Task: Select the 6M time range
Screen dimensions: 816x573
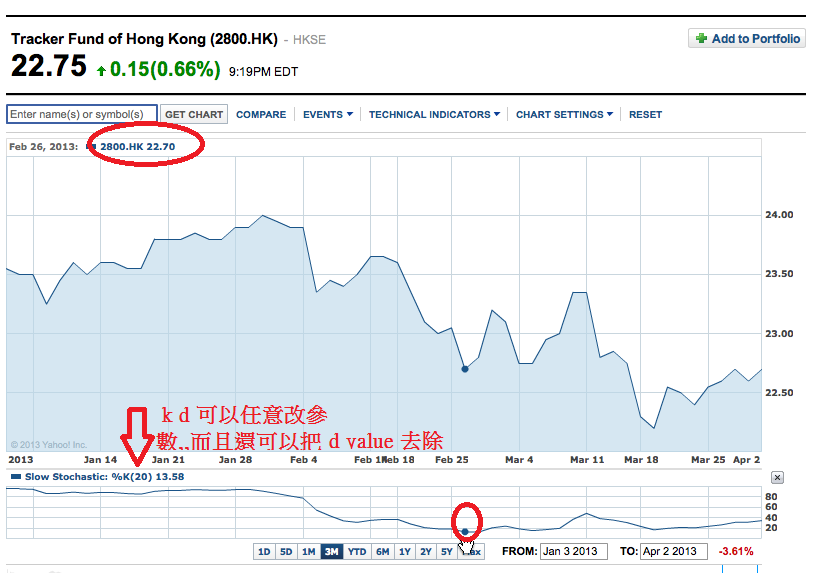Action: coord(382,552)
